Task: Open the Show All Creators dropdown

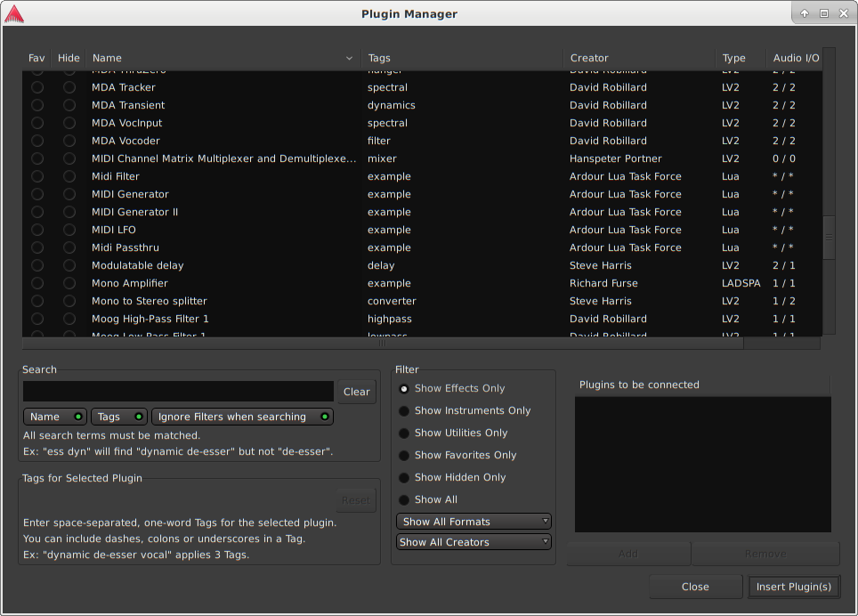Action: click(474, 542)
